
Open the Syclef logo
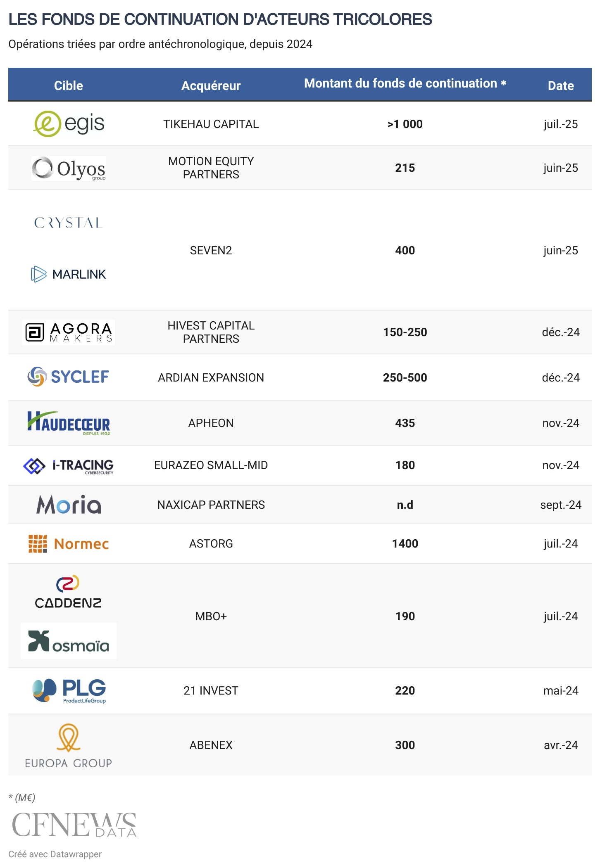69,377
